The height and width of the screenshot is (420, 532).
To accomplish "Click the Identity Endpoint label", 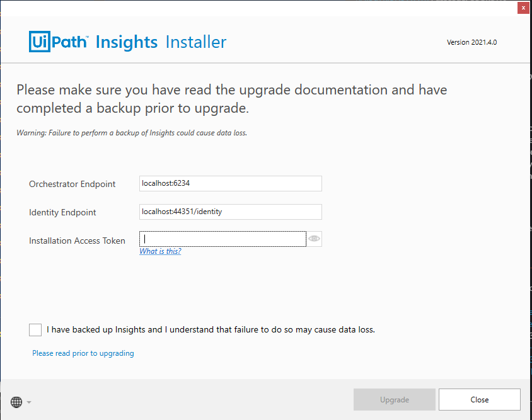I will (x=62, y=213).
